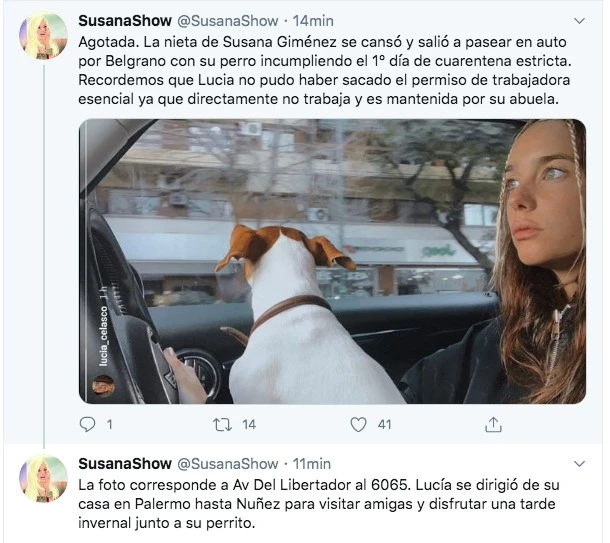Click the @SusanaShow handle on second tweet
The width and height of the screenshot is (610, 543).
[228, 464]
